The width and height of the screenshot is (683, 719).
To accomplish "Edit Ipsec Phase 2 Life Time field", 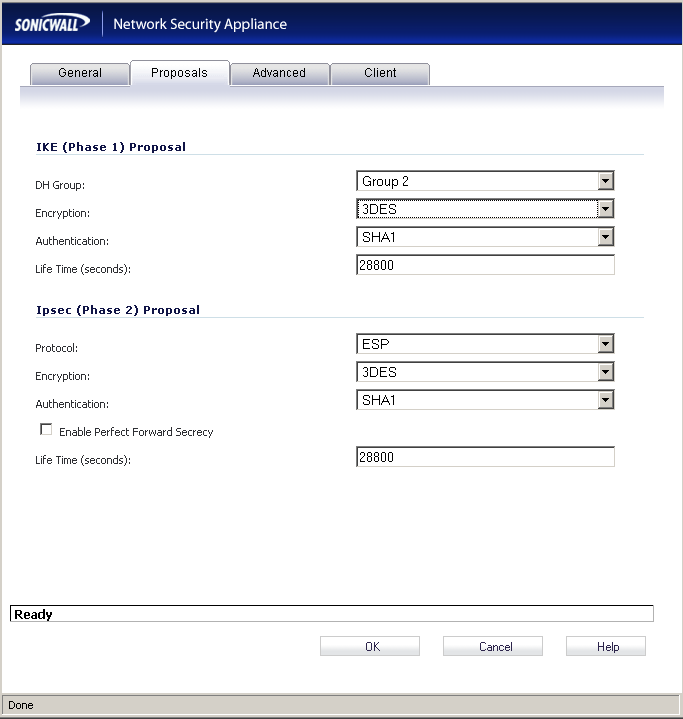I will pyautogui.click(x=485, y=457).
